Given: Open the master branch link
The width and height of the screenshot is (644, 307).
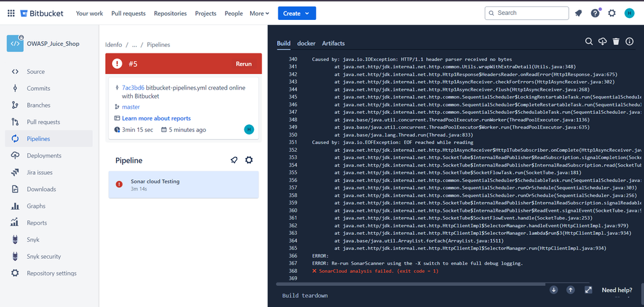Looking at the screenshot, I should (x=131, y=107).
